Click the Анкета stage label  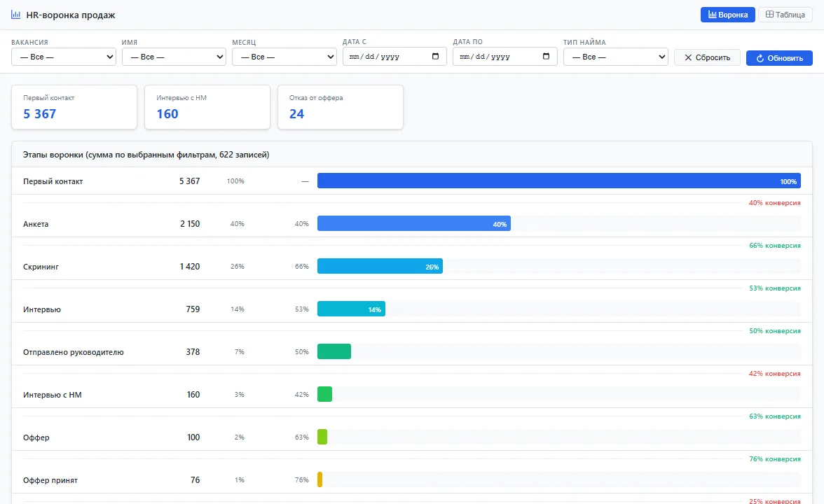click(36, 224)
